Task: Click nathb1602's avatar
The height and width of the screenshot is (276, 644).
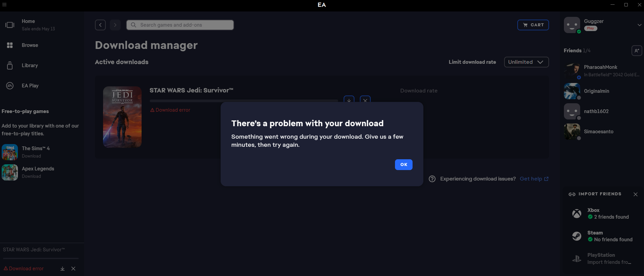Action: [x=572, y=111]
